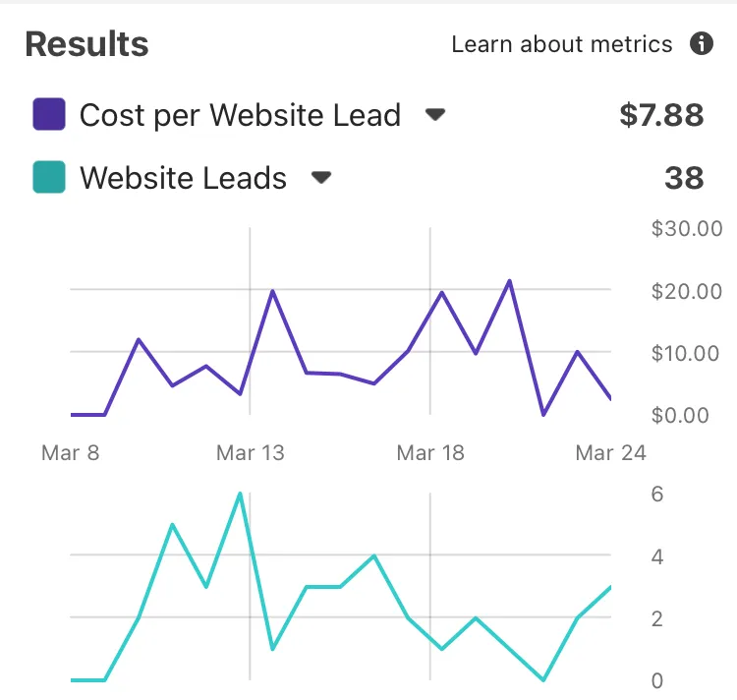
Task: Click the $30.00 axis label
Action: [x=687, y=228]
